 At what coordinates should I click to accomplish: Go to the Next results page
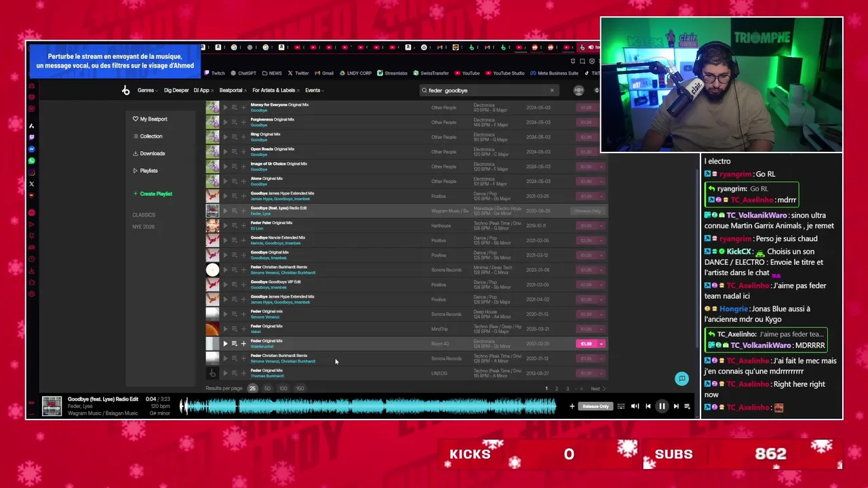597,388
